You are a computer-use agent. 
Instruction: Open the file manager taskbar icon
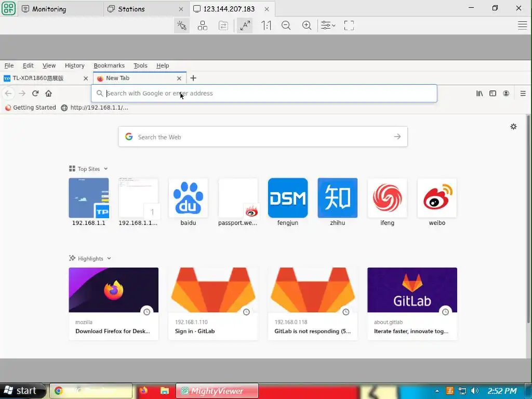pyautogui.click(x=165, y=391)
